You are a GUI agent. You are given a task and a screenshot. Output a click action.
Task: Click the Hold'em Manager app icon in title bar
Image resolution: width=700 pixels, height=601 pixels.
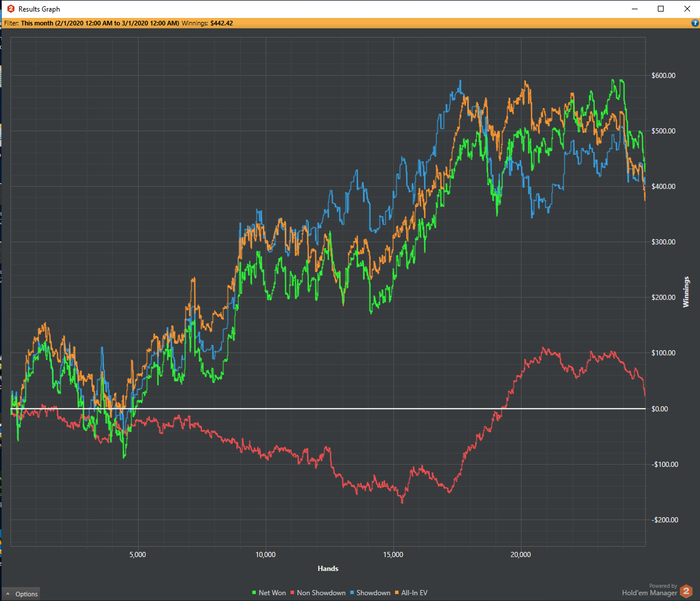click(x=11, y=9)
